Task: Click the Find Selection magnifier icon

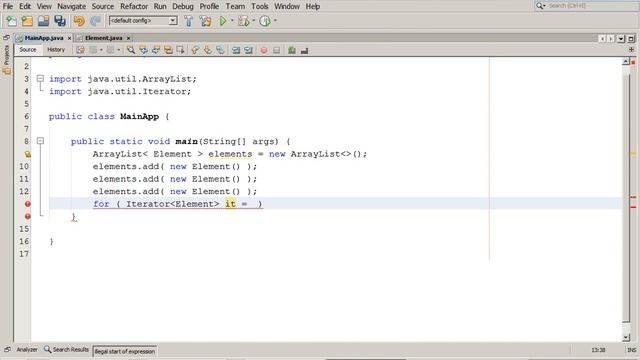Action: [131, 50]
